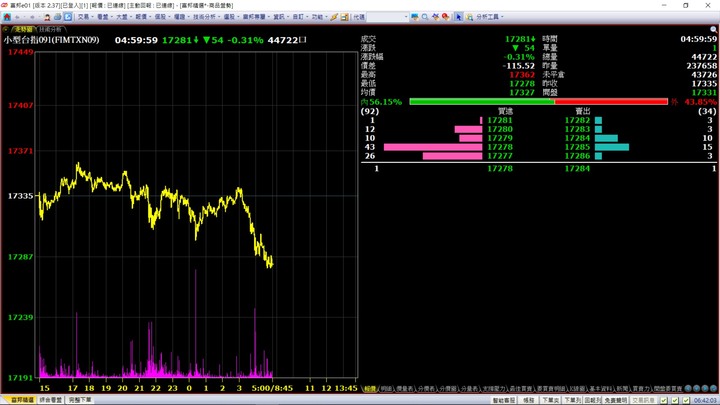Expand the 分析工具 dropdown
The height and width of the screenshot is (405, 720).
[x=489, y=17]
